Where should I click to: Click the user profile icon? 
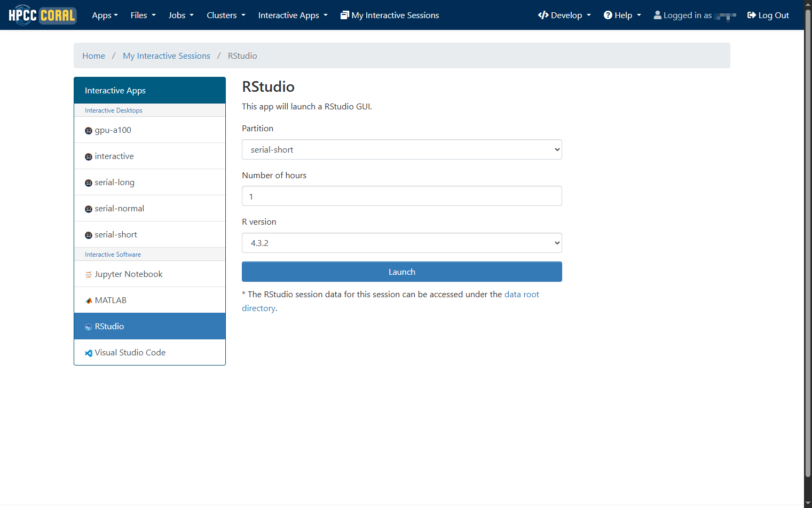click(x=658, y=15)
